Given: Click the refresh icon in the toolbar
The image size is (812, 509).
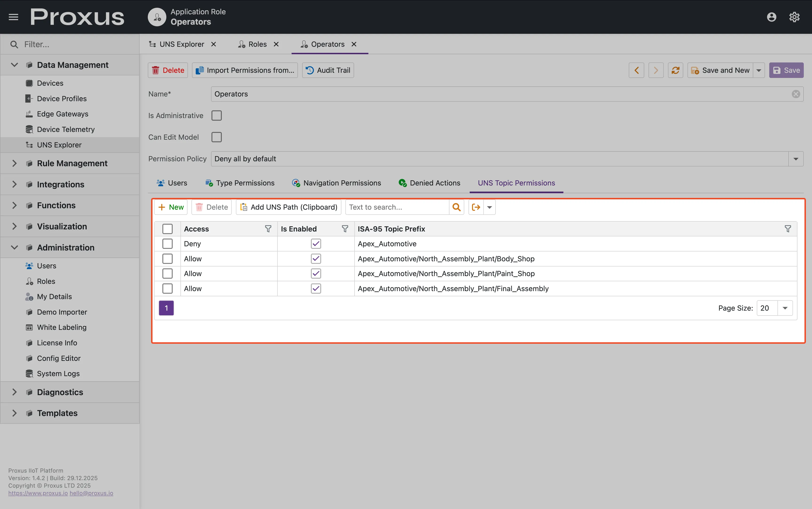Looking at the screenshot, I should pyautogui.click(x=675, y=70).
